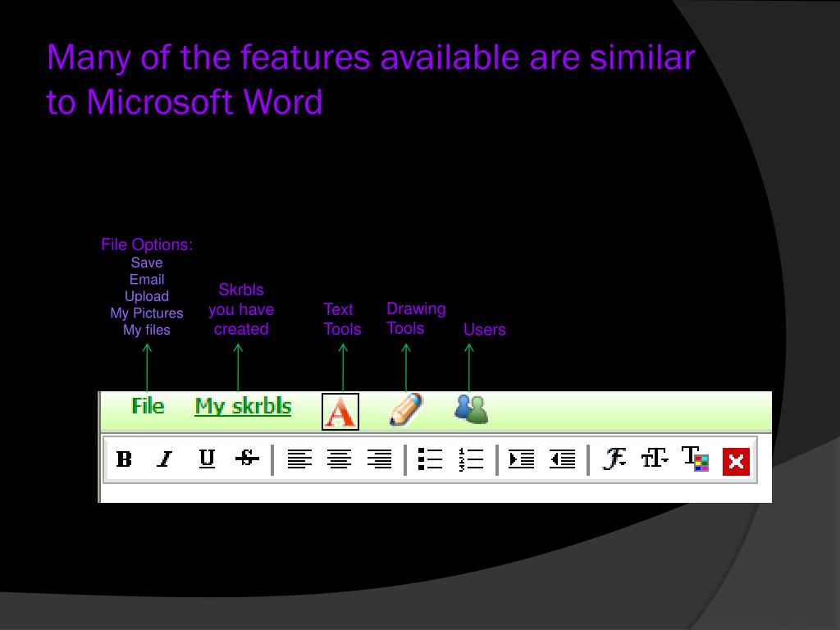This screenshot has height=630, width=840.
Task: Decrease the text indent
Action: coord(562,459)
